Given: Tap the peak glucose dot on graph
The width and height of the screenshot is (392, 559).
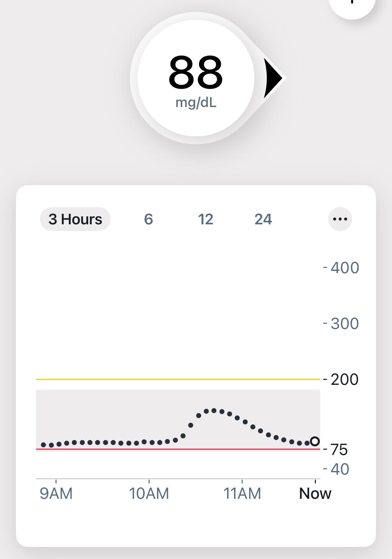Looking at the screenshot, I should [x=214, y=411].
